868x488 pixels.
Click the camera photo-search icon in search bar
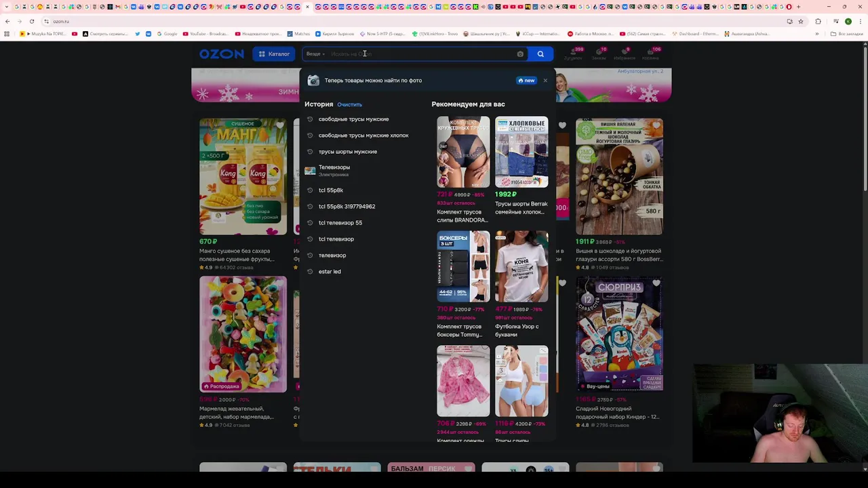click(x=520, y=54)
